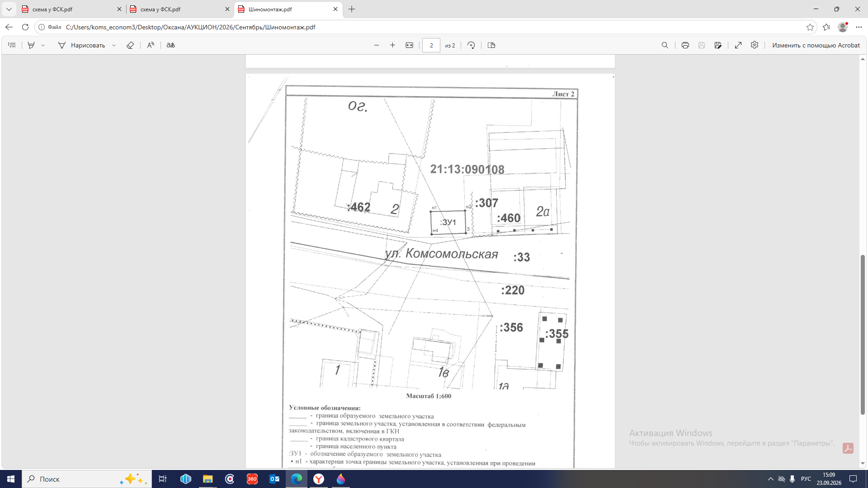Screen dimensions: 868x488
Task: Open the favorites list
Action: [826, 27]
